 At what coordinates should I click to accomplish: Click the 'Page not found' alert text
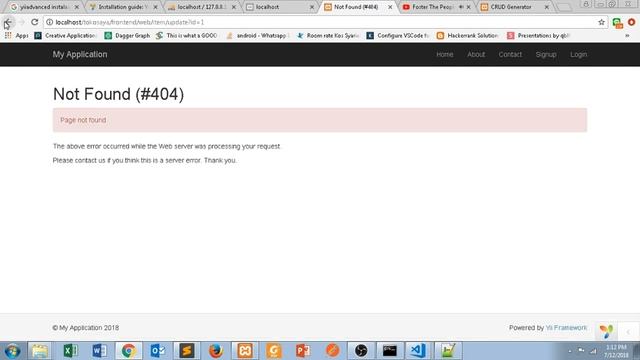(x=83, y=120)
